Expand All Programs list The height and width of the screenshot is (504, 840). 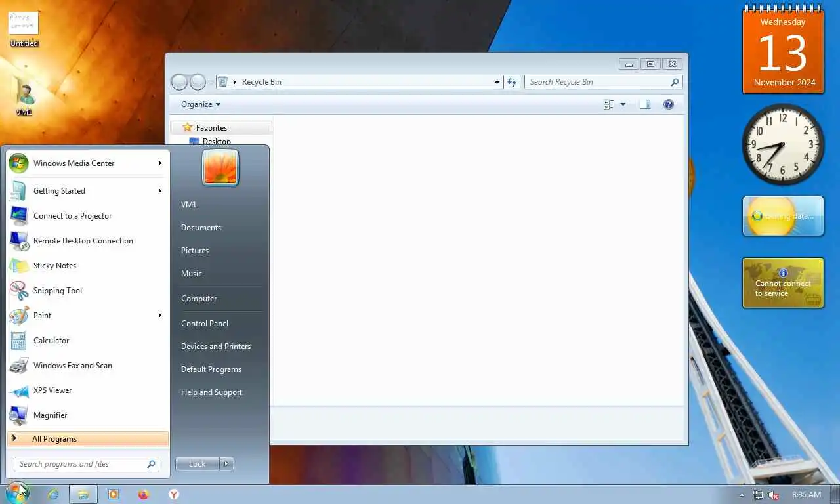88,439
